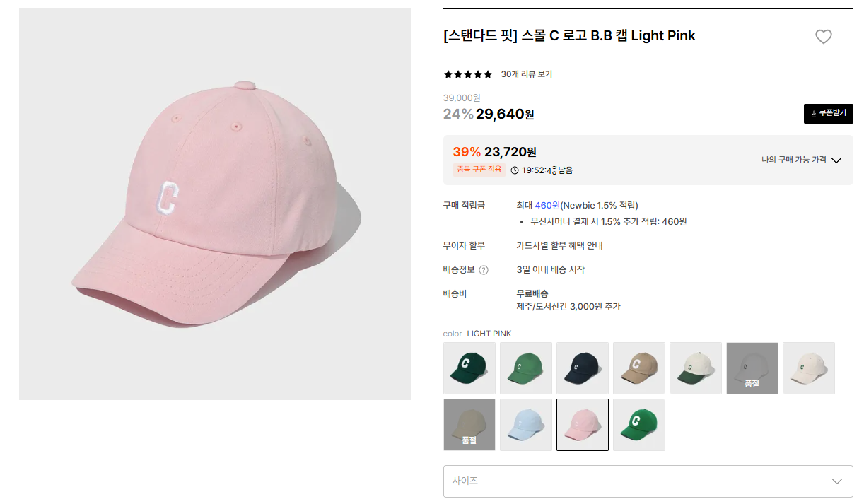Select the selected light pink cap swatch
Viewport: 864px width, 504px height.
point(583,425)
